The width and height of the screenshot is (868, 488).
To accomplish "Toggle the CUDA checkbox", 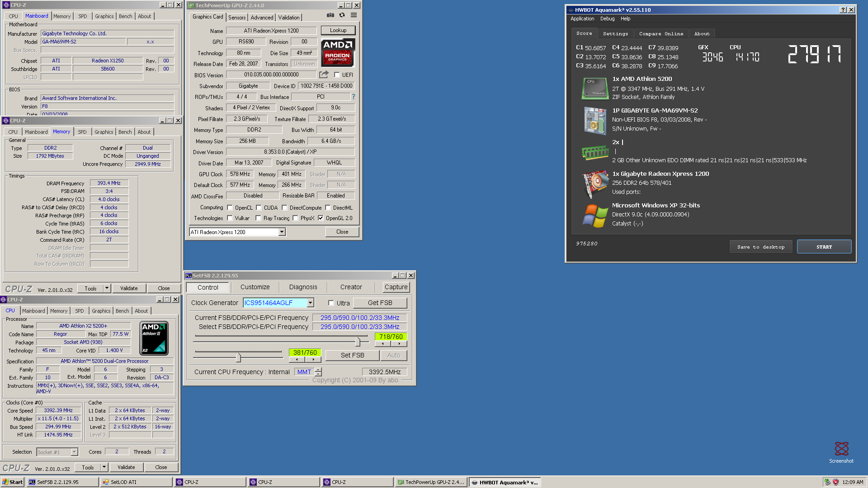I will click(x=259, y=208).
